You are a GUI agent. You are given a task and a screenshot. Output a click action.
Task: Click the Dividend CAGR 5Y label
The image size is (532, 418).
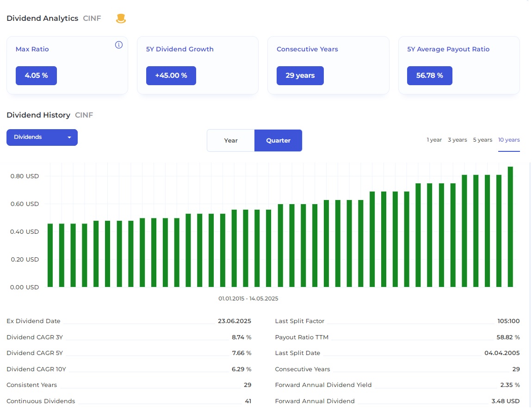[35, 353]
